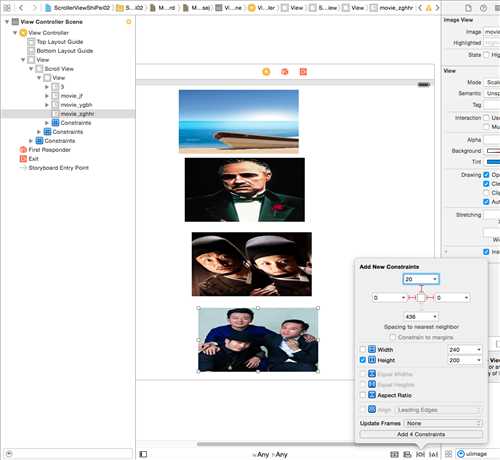Screen dimensions: 500x460
Task: Expand the movie_ygbh outline item
Action: coord(47,105)
